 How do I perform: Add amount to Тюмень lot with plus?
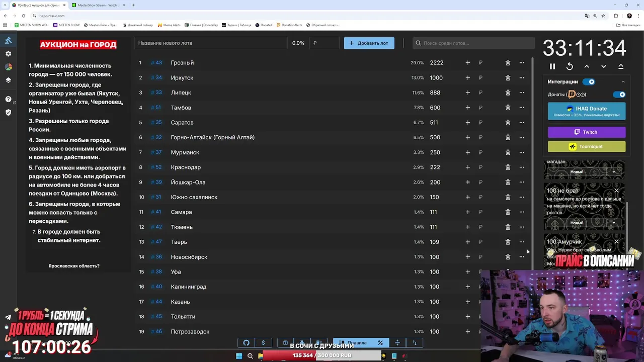coord(468,227)
